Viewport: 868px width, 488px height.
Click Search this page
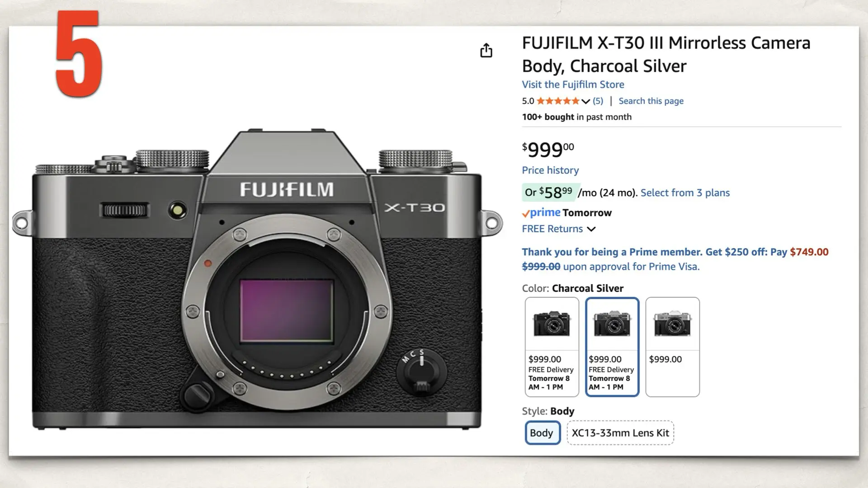(651, 101)
